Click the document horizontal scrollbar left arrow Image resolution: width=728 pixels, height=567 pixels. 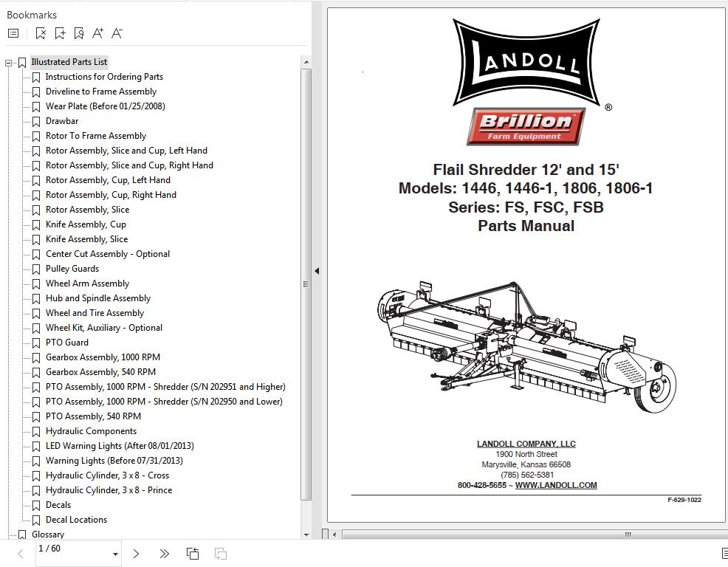click(x=334, y=535)
